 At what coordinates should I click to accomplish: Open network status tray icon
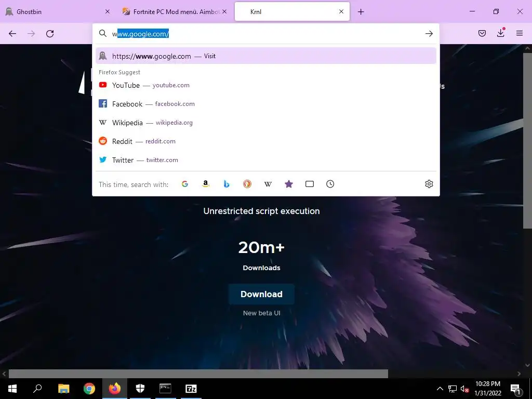coord(453,389)
